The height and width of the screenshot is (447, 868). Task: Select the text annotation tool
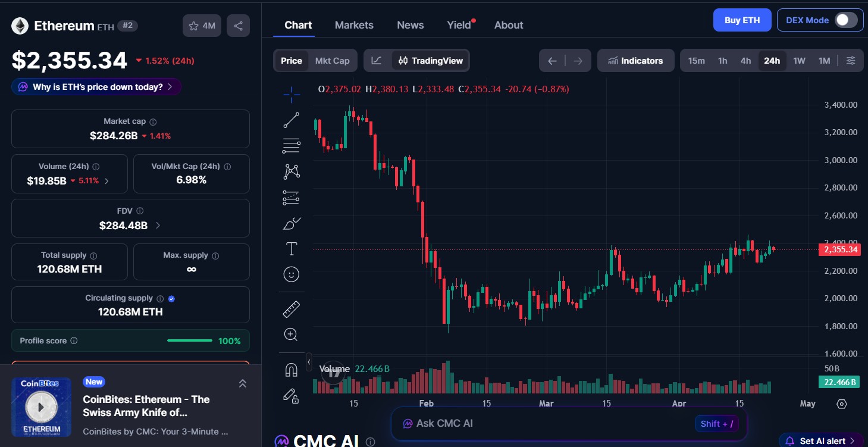[x=291, y=249]
